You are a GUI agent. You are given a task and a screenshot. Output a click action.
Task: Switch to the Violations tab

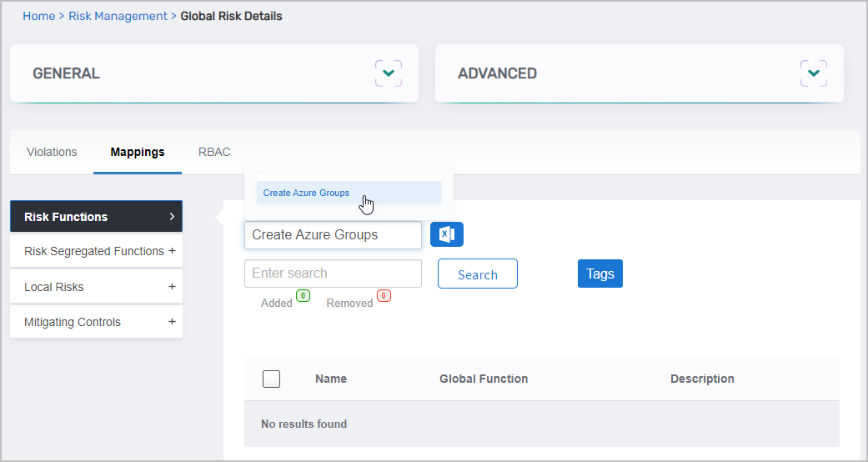52,152
